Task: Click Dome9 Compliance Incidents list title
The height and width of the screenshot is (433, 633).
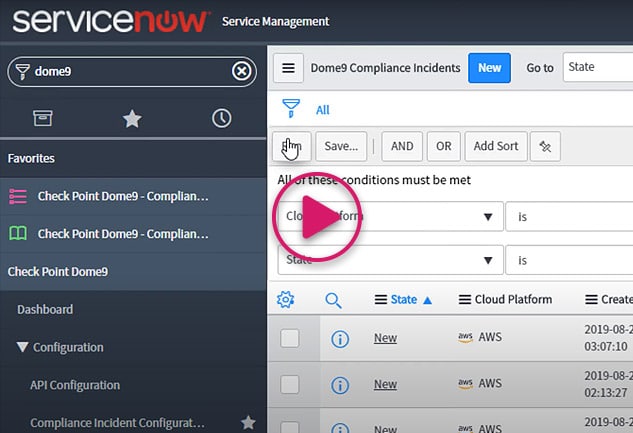Action: click(385, 68)
